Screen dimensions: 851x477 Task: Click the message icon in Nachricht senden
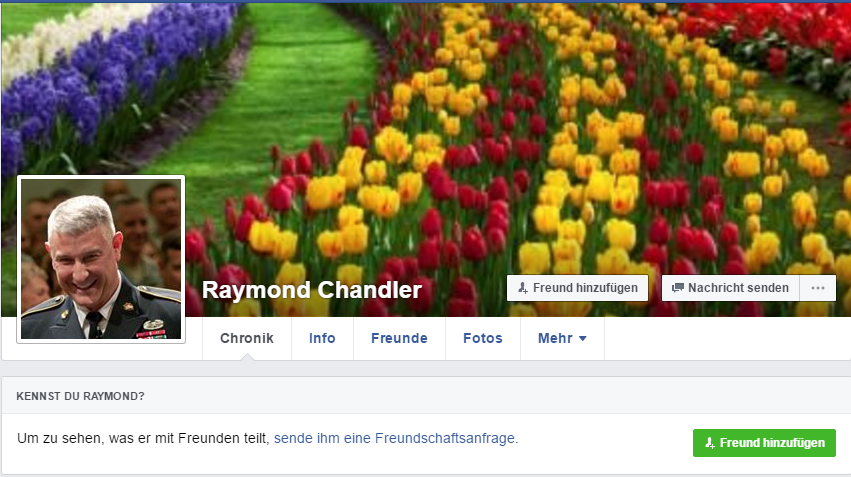click(x=677, y=288)
